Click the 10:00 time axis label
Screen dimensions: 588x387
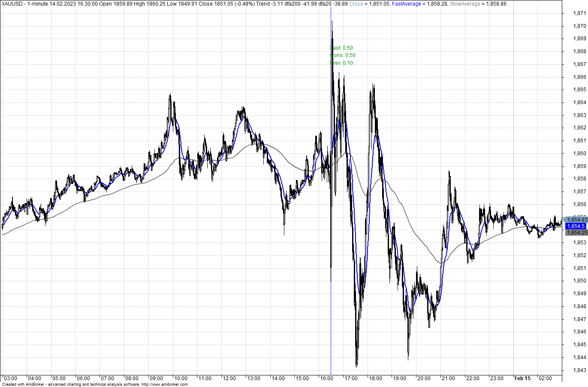pos(181,378)
